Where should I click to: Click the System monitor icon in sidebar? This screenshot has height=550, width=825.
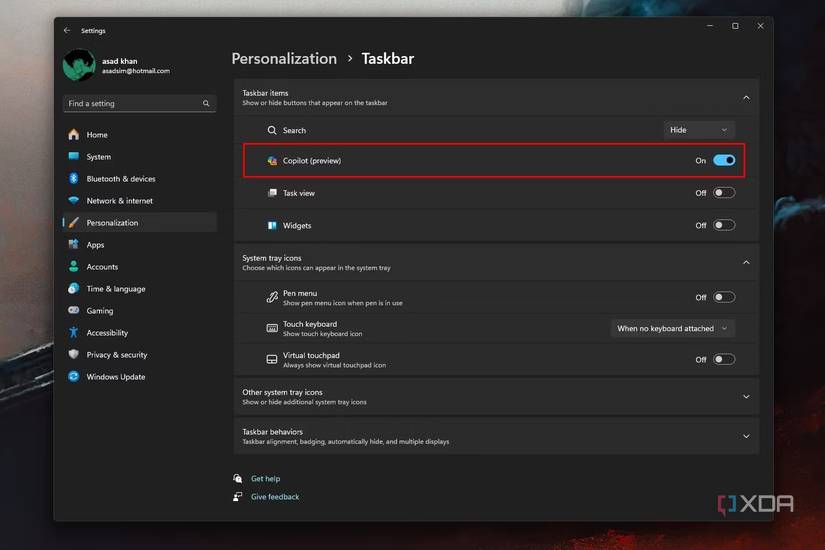pos(74,156)
